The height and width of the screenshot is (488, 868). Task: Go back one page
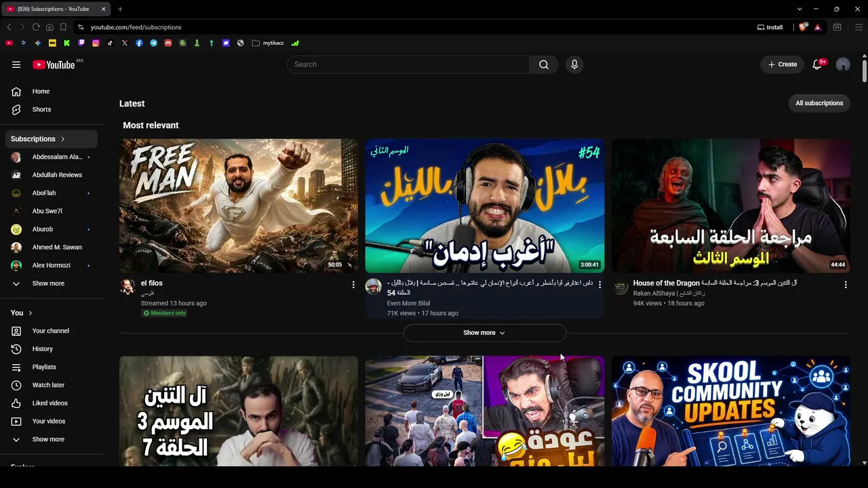tap(9, 27)
